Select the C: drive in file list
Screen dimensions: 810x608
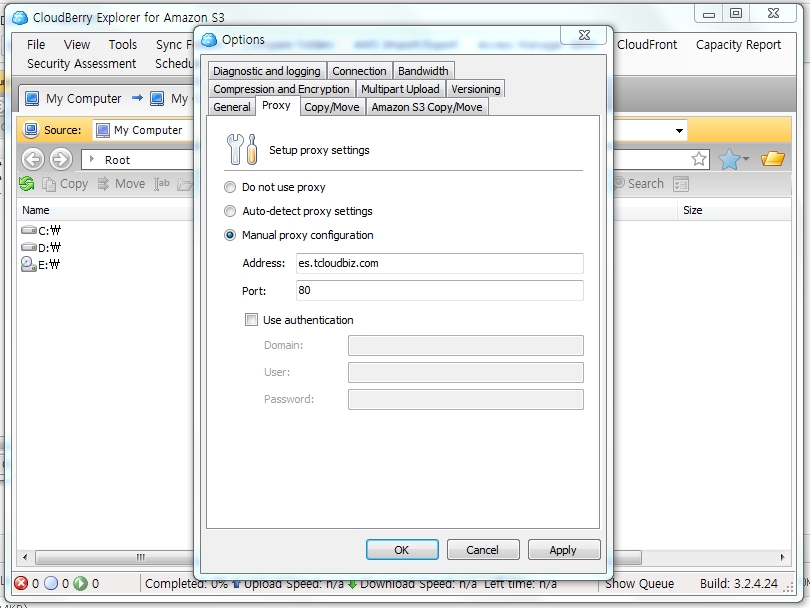tap(41, 230)
